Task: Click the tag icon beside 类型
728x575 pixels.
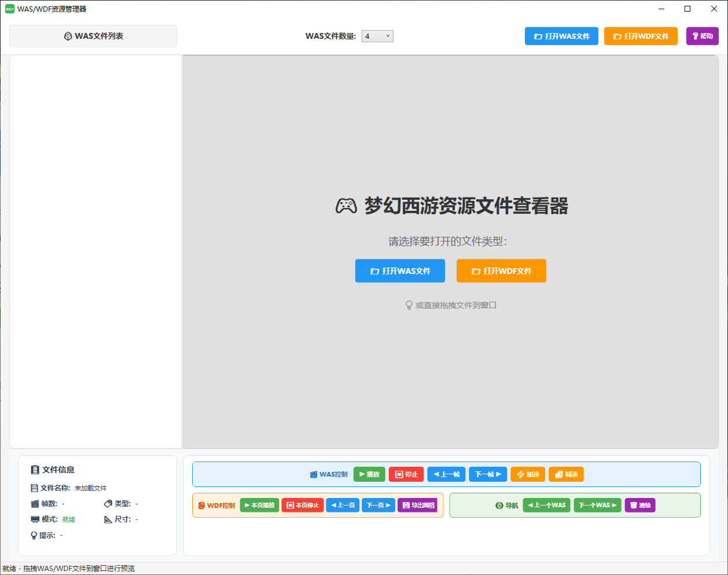Action: pyautogui.click(x=108, y=504)
